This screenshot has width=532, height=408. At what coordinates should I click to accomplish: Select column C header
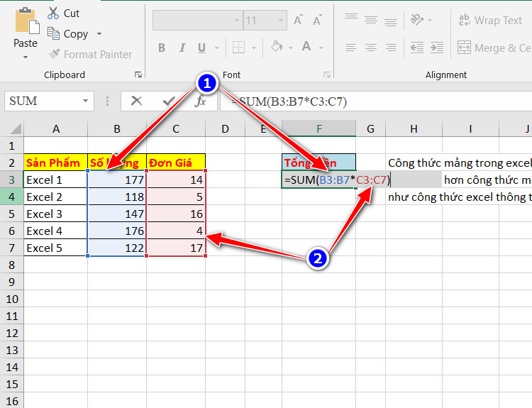[x=176, y=129]
